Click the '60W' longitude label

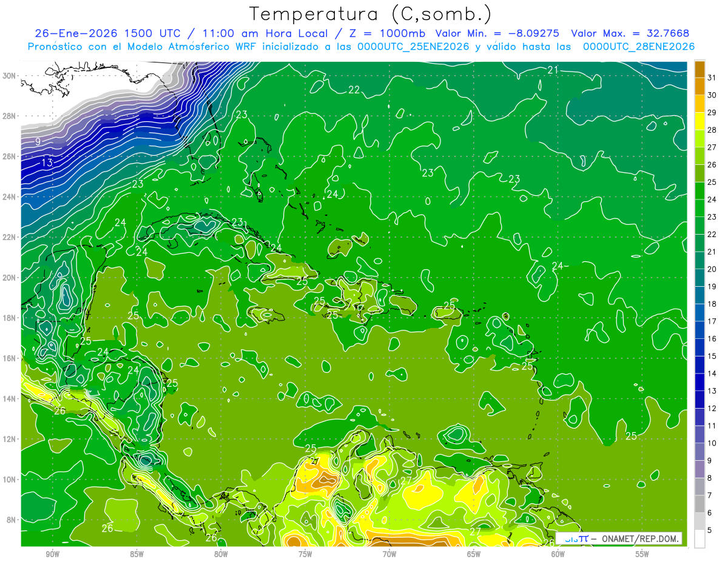(x=558, y=554)
